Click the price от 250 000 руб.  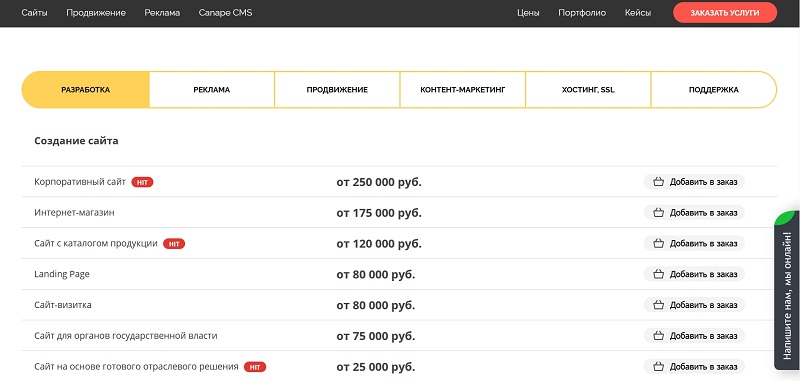tap(379, 182)
